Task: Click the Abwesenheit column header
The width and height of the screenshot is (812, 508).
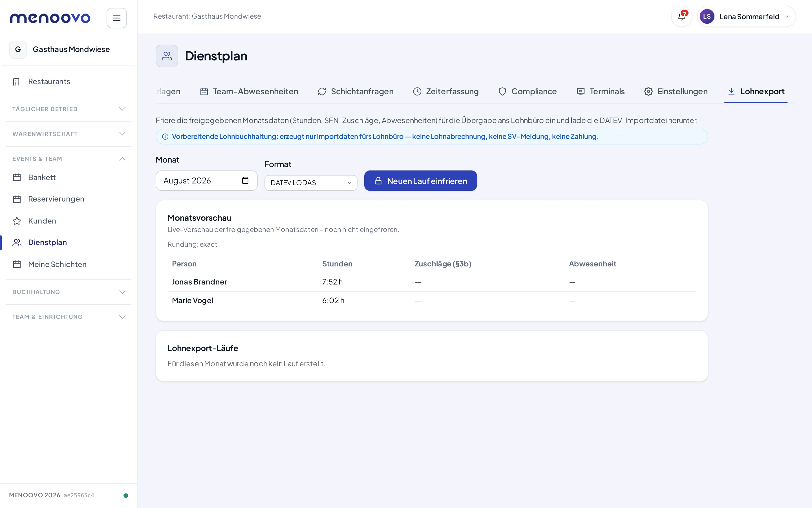Action: pyautogui.click(x=592, y=264)
